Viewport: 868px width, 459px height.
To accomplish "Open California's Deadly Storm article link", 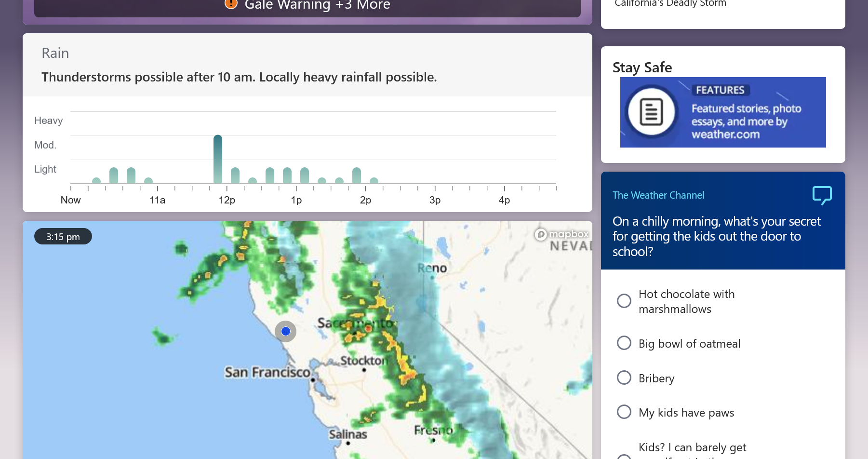I will (x=670, y=4).
